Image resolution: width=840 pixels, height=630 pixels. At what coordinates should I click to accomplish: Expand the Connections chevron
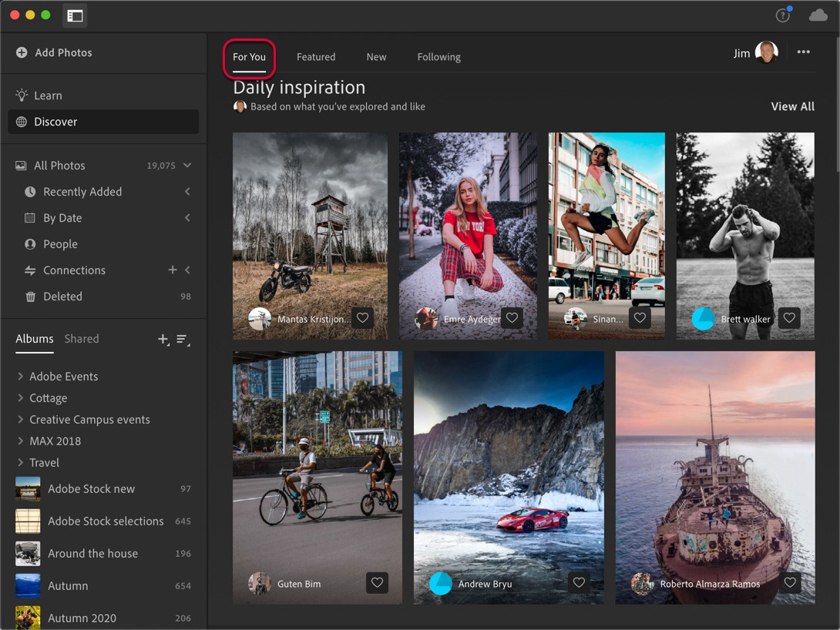pyautogui.click(x=187, y=270)
